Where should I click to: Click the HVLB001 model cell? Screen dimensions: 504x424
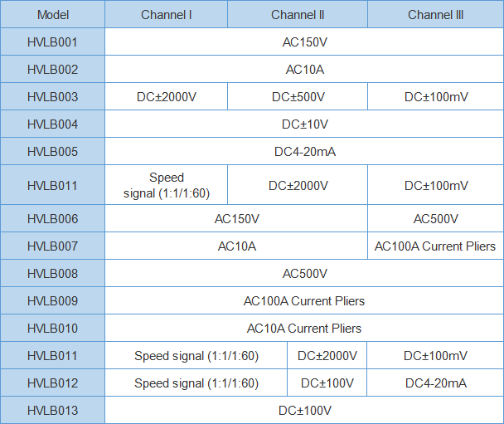point(52,42)
